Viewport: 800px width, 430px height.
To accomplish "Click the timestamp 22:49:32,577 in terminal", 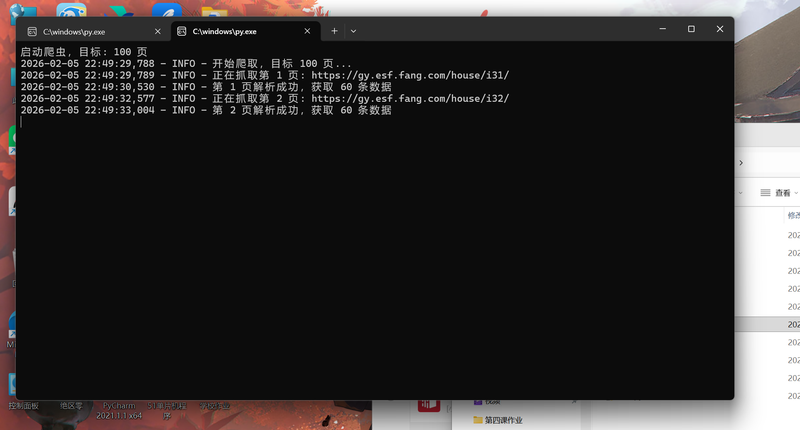I will [x=119, y=99].
